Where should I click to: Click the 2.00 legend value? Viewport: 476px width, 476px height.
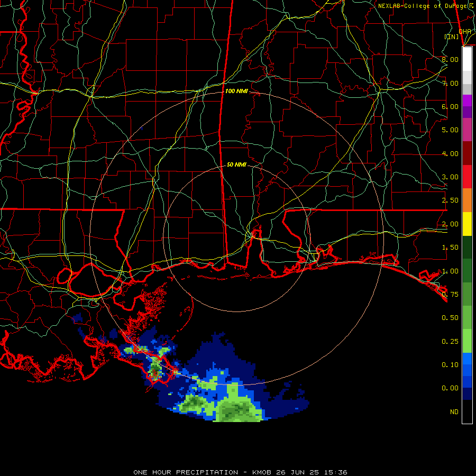pos(450,224)
